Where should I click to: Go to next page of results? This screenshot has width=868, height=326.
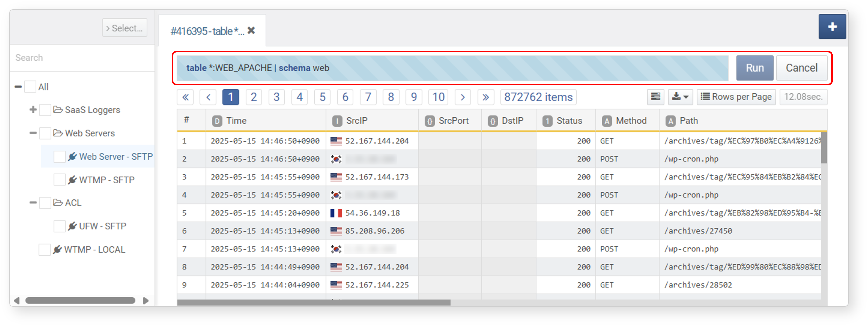(463, 97)
